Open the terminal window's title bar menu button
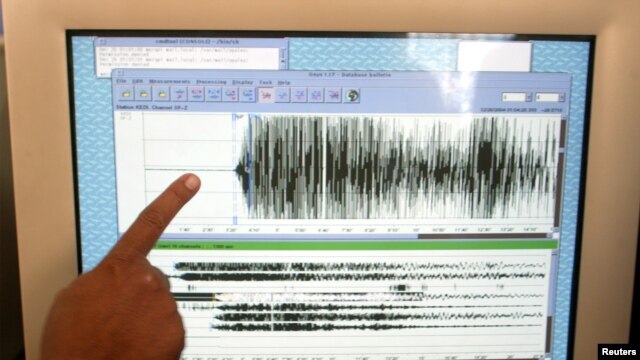640x360 pixels. (103, 42)
